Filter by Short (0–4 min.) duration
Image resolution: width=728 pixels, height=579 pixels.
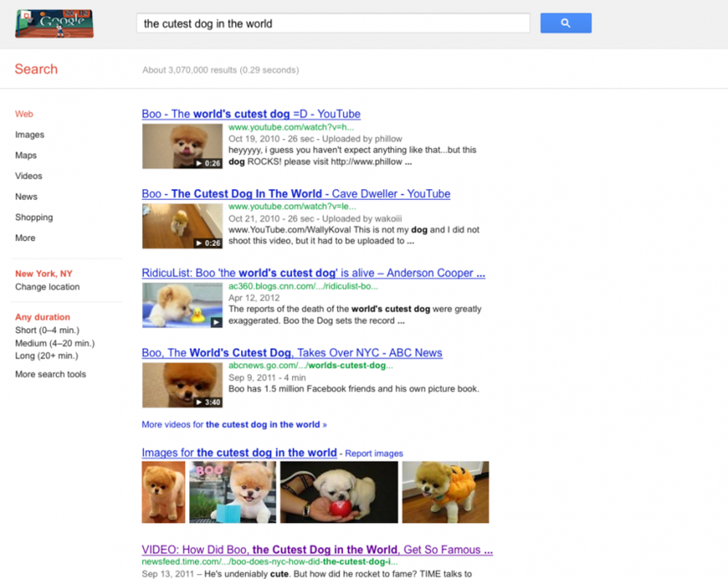[x=47, y=330]
